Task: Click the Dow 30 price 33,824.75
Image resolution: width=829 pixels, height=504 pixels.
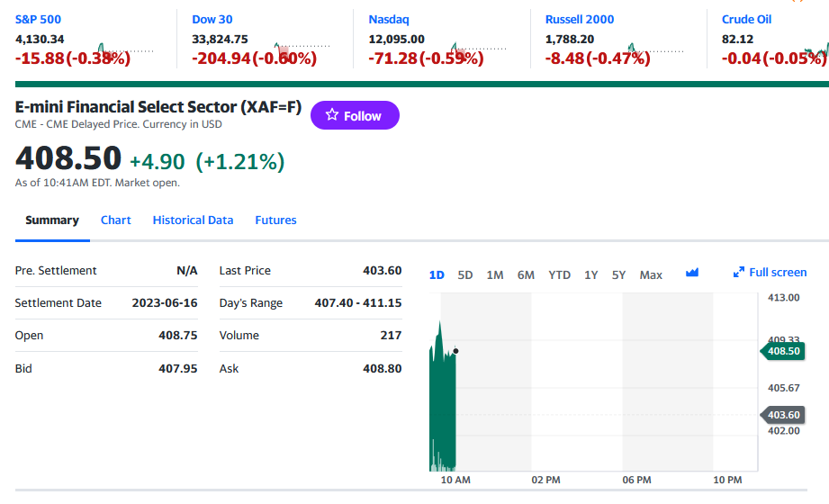Action: [x=220, y=39]
